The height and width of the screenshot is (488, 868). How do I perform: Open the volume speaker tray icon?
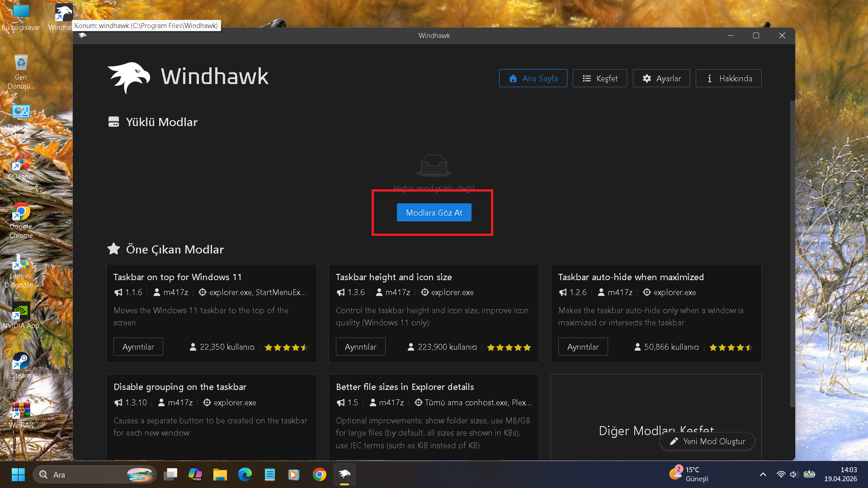(x=793, y=474)
